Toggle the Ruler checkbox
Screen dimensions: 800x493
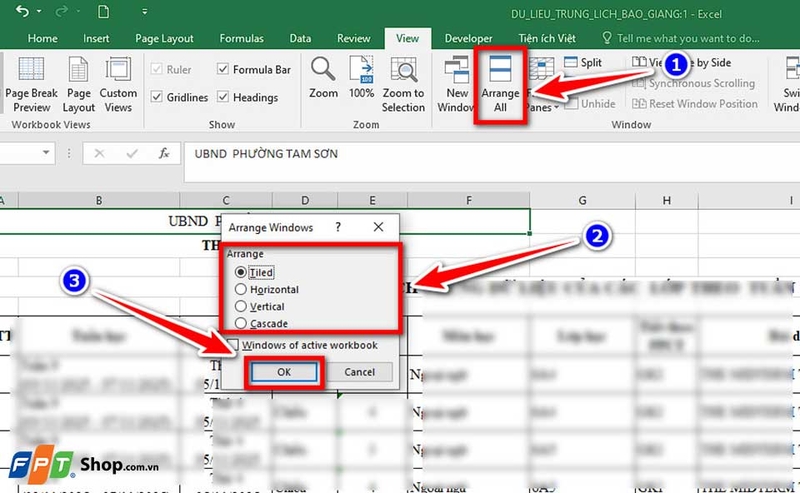[x=157, y=69]
